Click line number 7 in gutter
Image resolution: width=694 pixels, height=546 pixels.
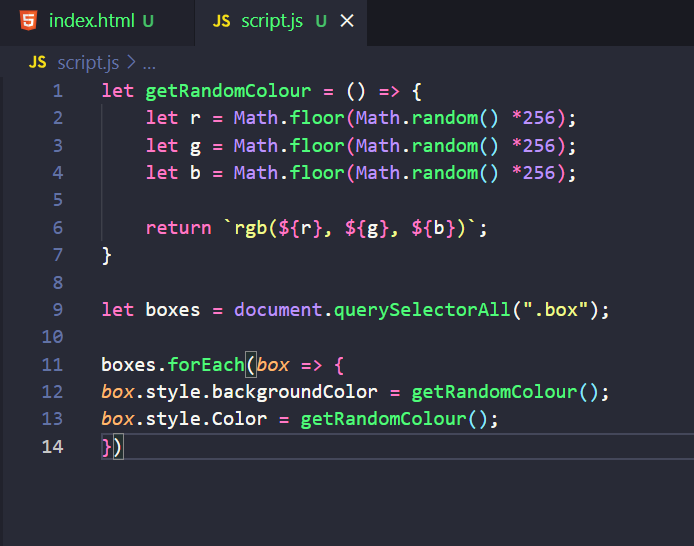58,255
